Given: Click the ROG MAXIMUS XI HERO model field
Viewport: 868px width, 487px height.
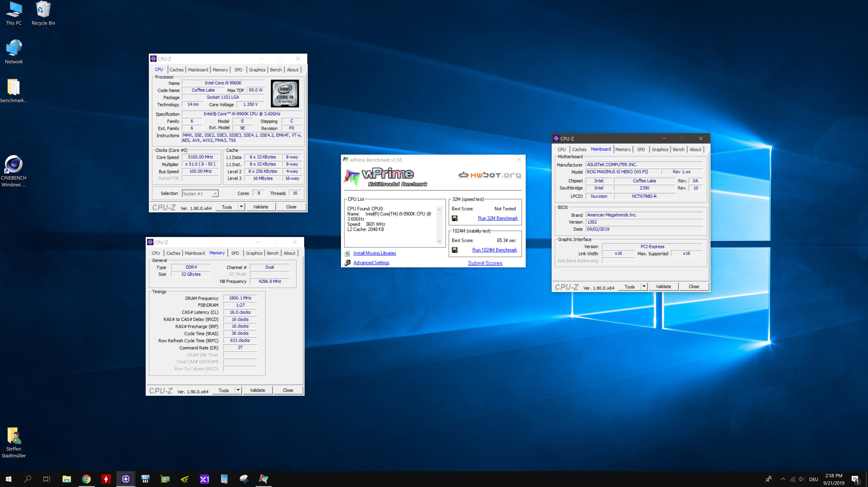Looking at the screenshot, I should 623,172.
